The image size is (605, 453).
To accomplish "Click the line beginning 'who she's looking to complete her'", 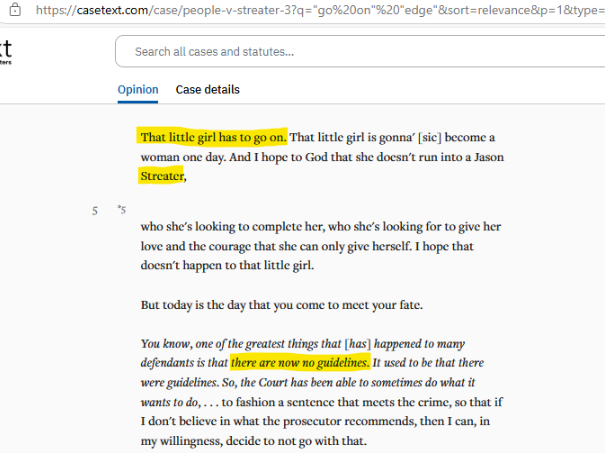I will point(321,226).
